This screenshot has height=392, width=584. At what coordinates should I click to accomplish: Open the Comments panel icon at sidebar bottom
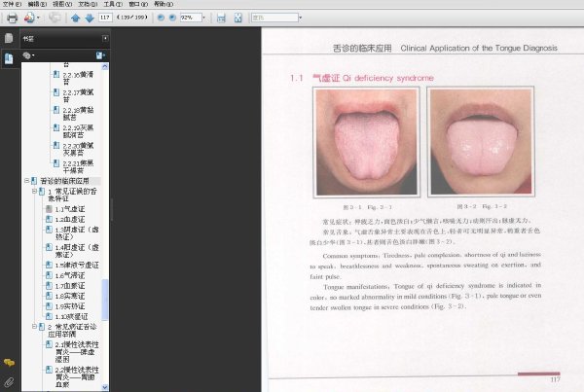tap(9, 362)
